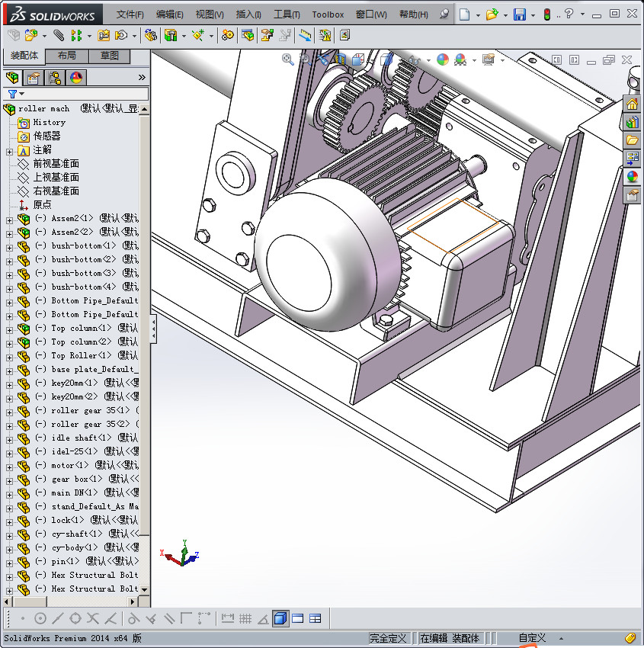Click the Save floppy disk icon

coord(520,14)
